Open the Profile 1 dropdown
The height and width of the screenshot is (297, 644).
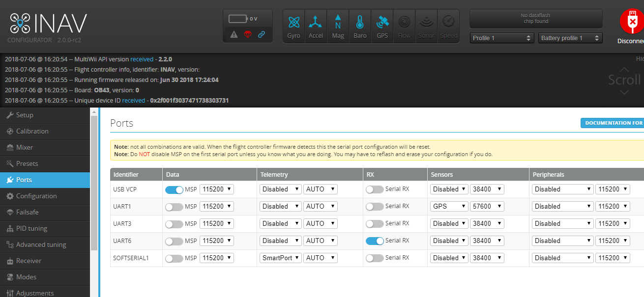(502, 38)
